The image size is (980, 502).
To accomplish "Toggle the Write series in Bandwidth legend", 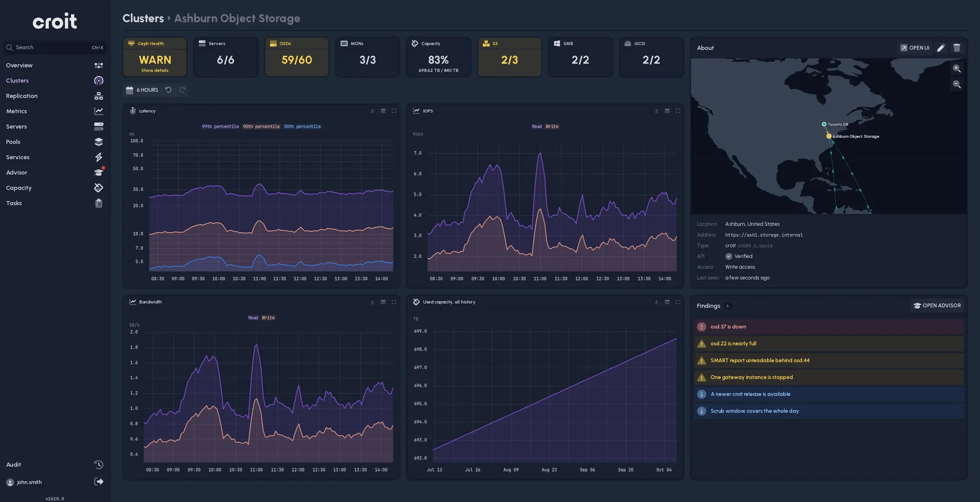I will tap(268, 318).
